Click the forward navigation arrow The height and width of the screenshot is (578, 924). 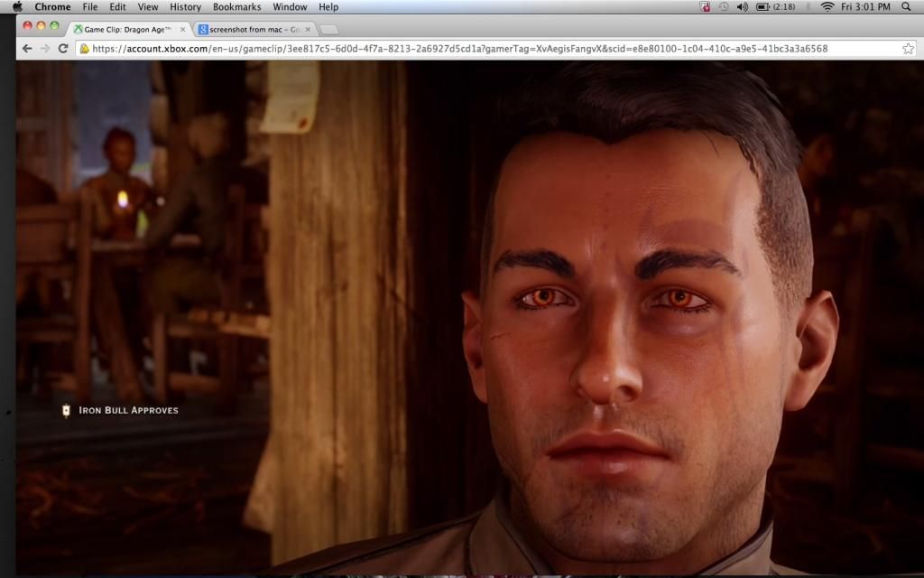pyautogui.click(x=45, y=48)
